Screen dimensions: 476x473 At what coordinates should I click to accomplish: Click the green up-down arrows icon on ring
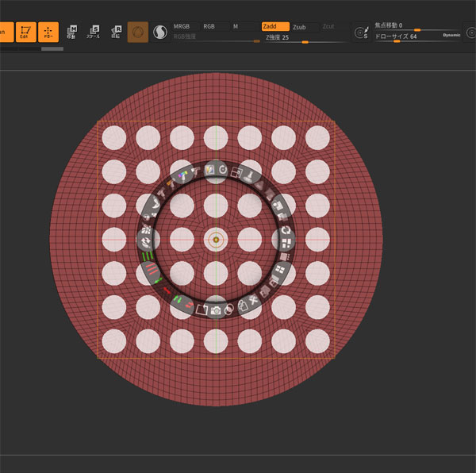click(x=178, y=300)
